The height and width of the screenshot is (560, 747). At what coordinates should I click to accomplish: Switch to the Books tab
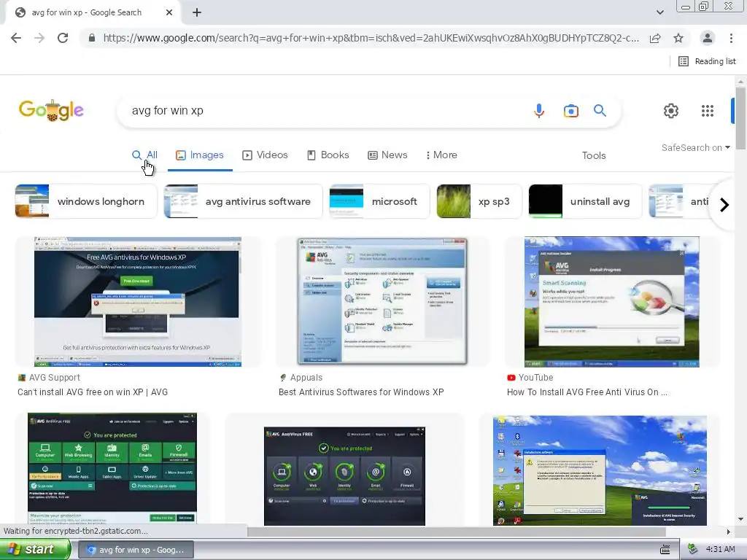click(328, 155)
